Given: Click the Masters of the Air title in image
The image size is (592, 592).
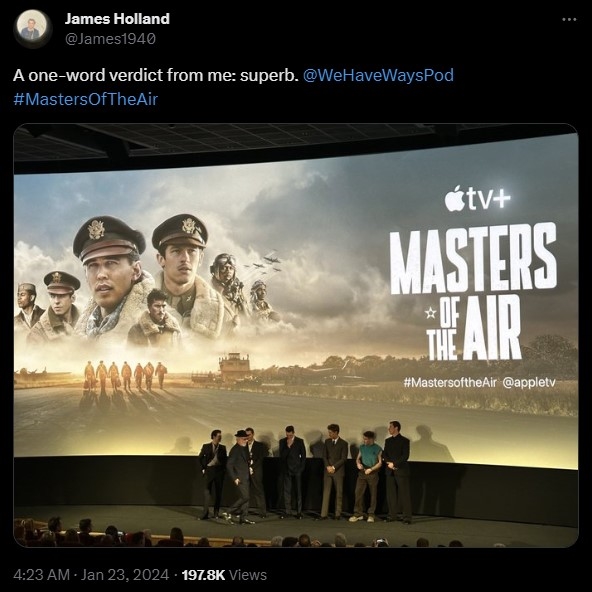Looking at the screenshot, I should pyautogui.click(x=473, y=291).
